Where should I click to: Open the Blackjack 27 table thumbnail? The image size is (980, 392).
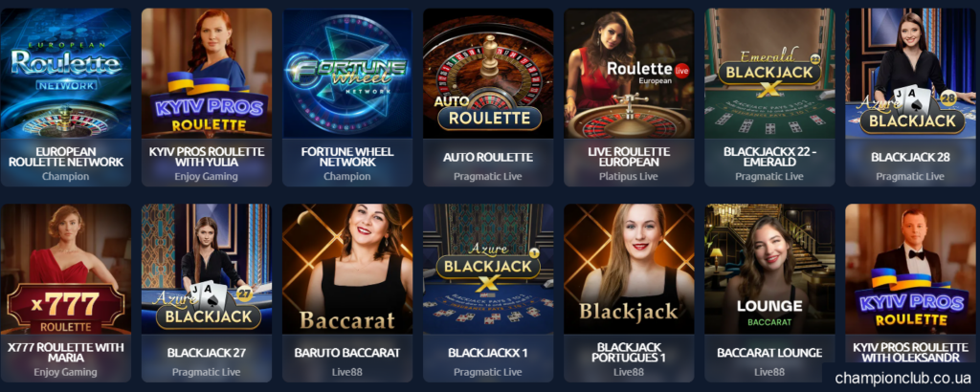207,269
